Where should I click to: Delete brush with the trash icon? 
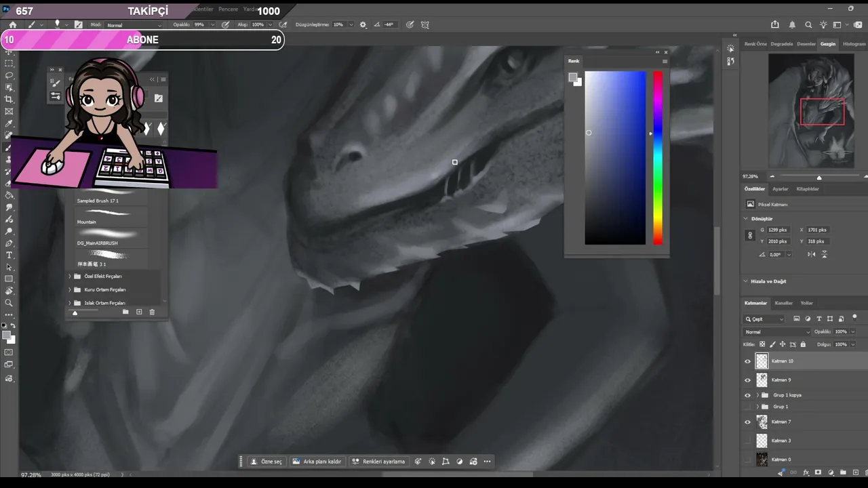point(152,312)
